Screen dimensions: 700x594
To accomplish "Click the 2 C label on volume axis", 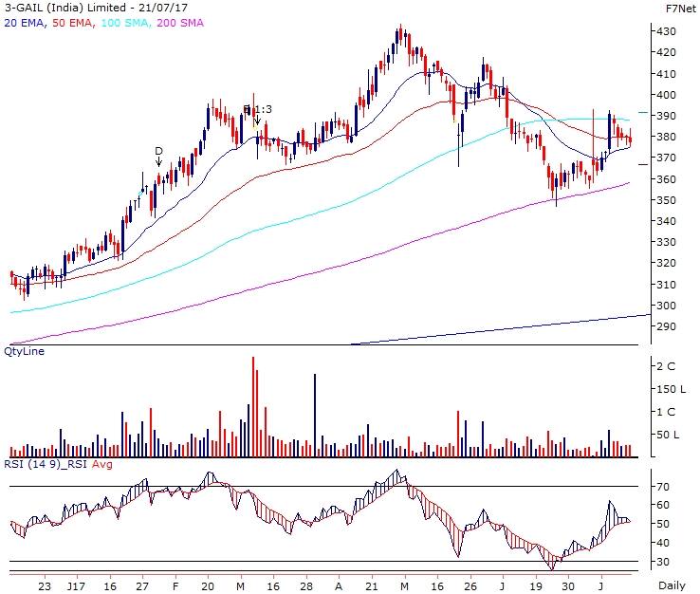I will point(670,366).
